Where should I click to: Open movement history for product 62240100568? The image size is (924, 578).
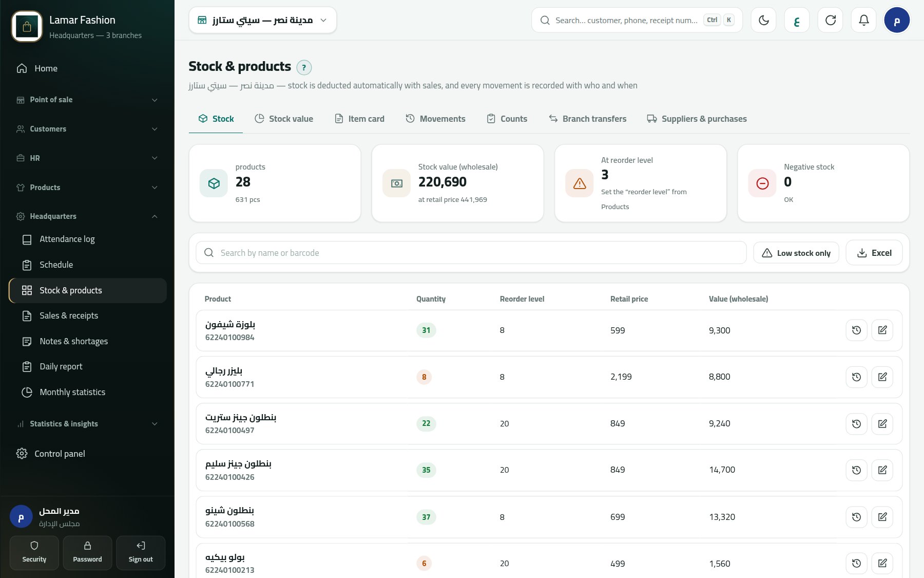coord(856,517)
